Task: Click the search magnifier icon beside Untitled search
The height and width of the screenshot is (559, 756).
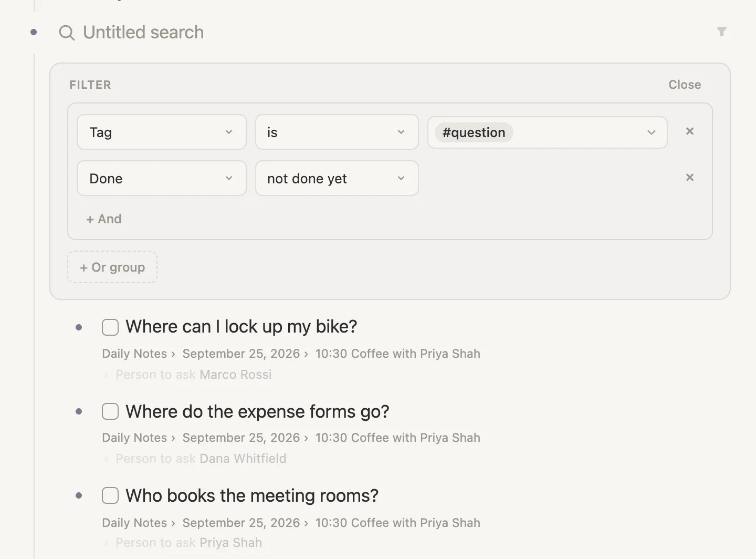Action: [x=67, y=33]
